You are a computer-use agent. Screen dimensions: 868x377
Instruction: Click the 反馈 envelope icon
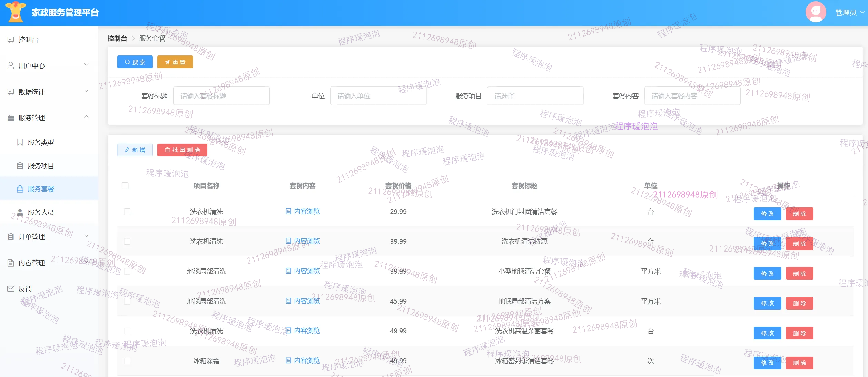point(11,289)
